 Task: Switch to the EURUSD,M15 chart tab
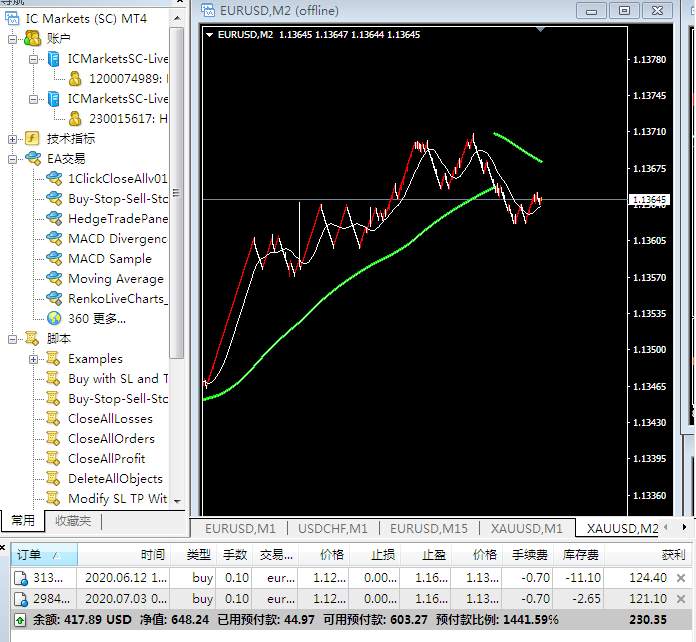pos(429,528)
